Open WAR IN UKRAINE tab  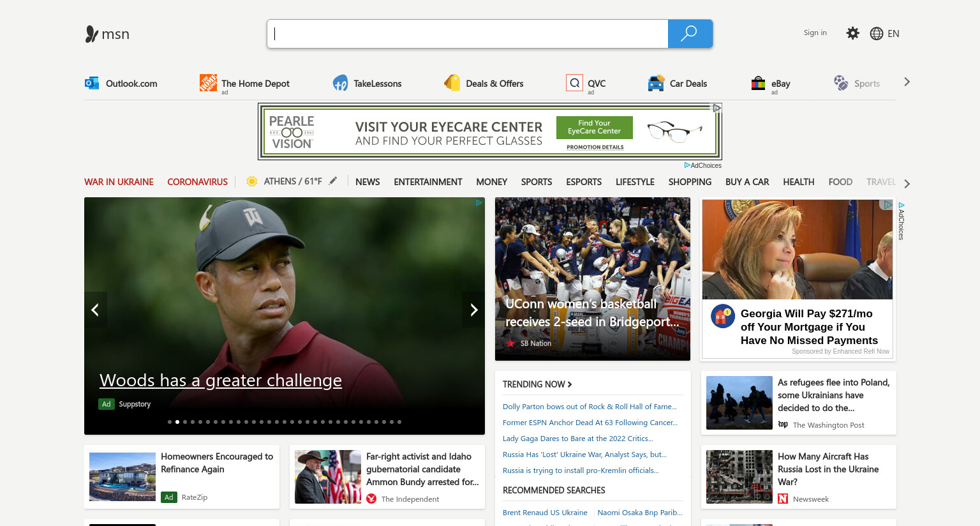[x=119, y=182]
